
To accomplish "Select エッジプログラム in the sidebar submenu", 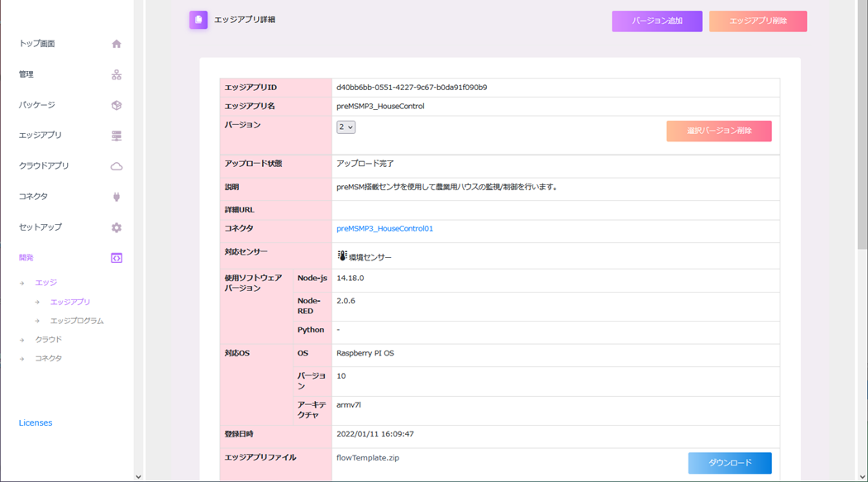I will (77, 321).
